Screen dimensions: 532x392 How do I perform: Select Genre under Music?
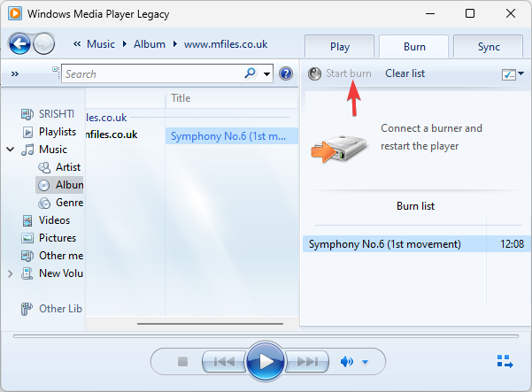tap(60, 203)
